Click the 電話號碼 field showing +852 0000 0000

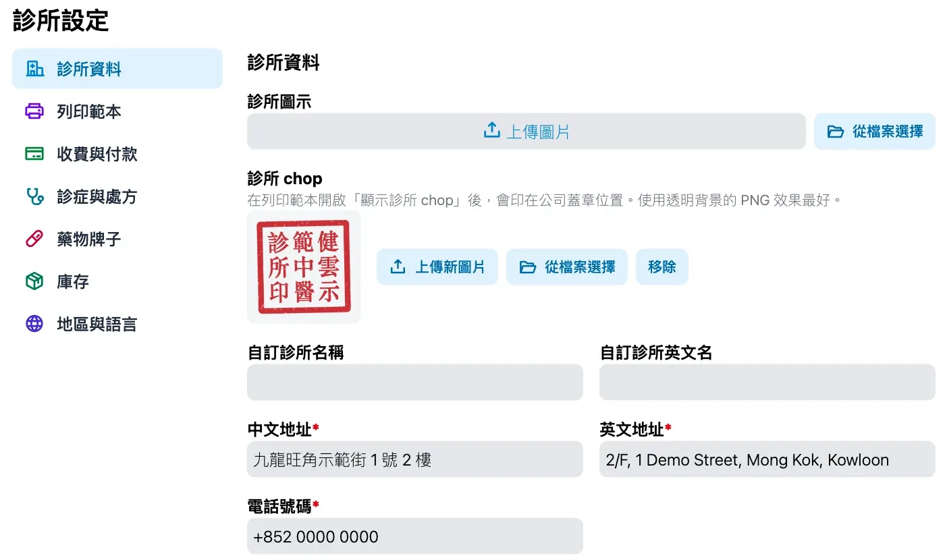coord(415,536)
